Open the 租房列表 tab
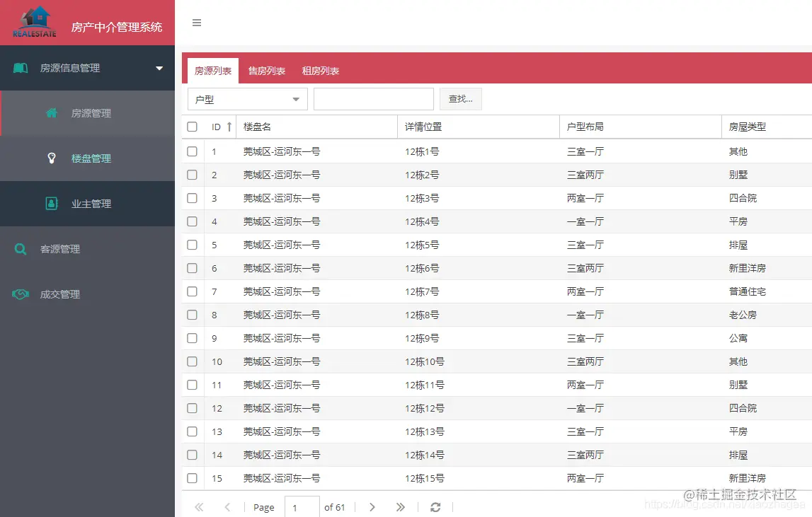812x517 pixels. pyautogui.click(x=321, y=71)
